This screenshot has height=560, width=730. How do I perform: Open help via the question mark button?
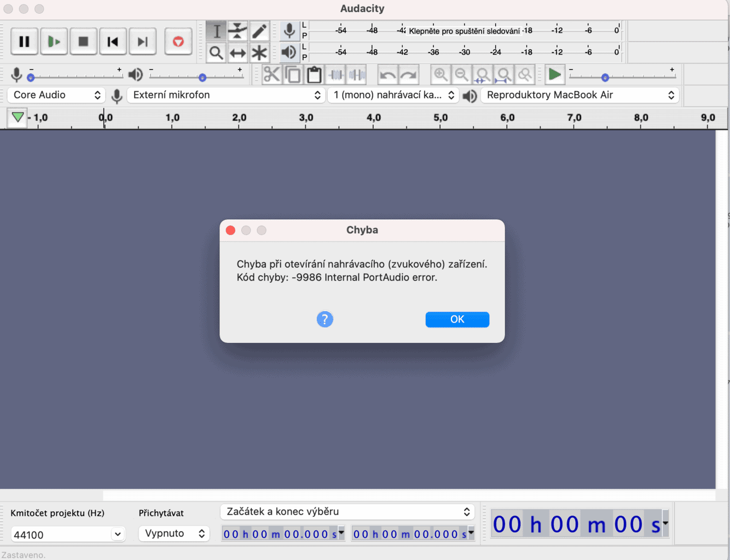325,319
